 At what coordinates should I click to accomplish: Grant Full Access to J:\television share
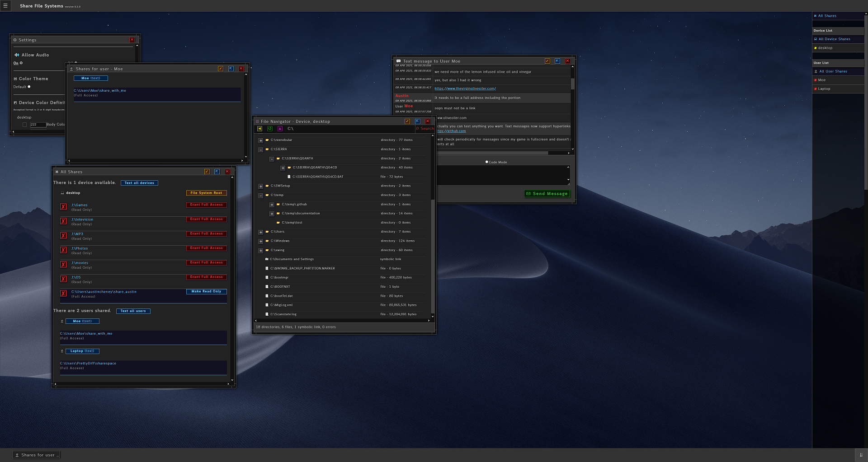coord(207,219)
